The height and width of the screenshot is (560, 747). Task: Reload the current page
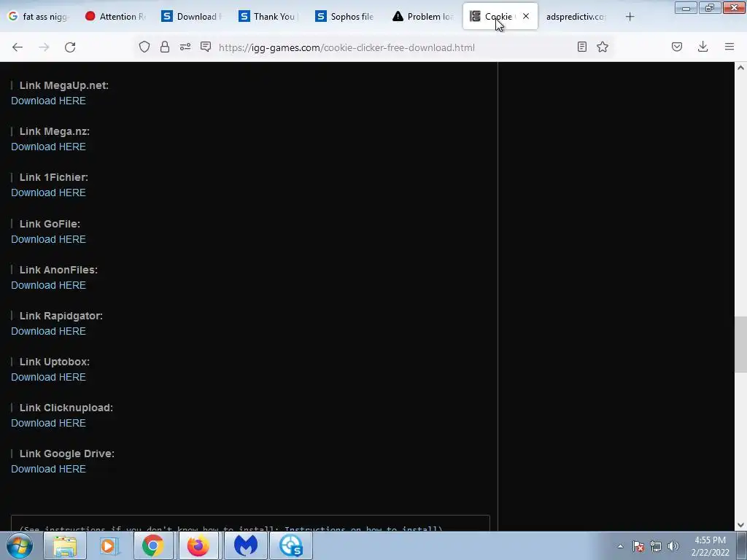click(x=70, y=47)
